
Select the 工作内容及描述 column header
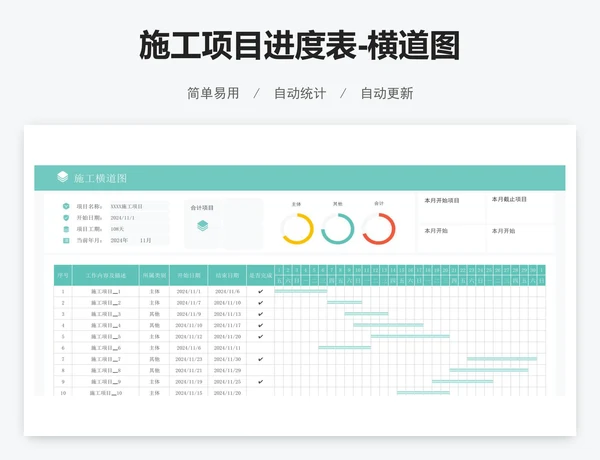click(106, 275)
